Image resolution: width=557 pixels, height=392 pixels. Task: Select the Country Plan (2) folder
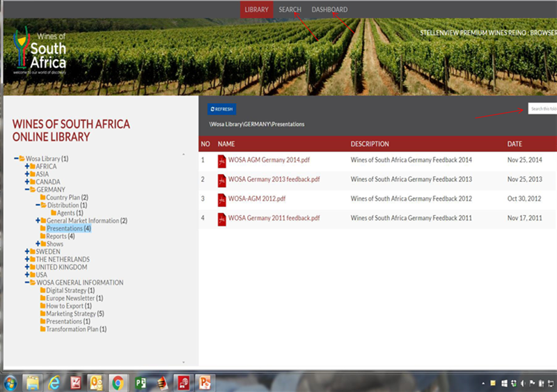click(x=67, y=197)
